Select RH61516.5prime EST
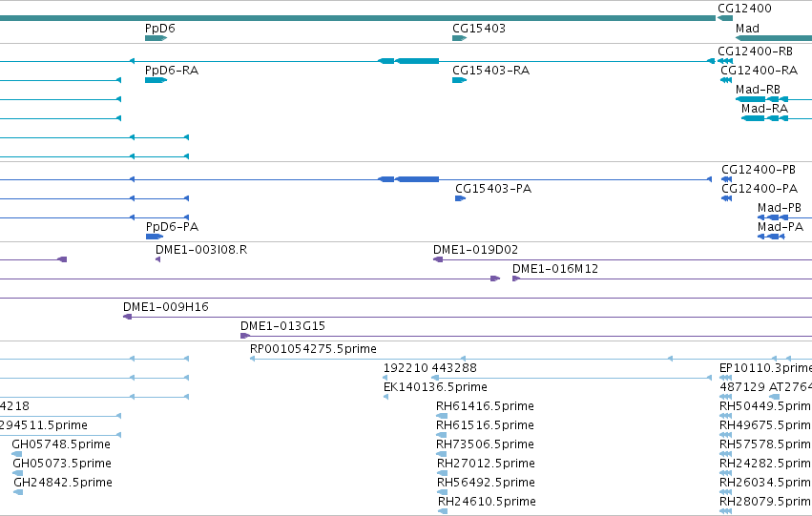The image size is (812, 516). click(442, 435)
